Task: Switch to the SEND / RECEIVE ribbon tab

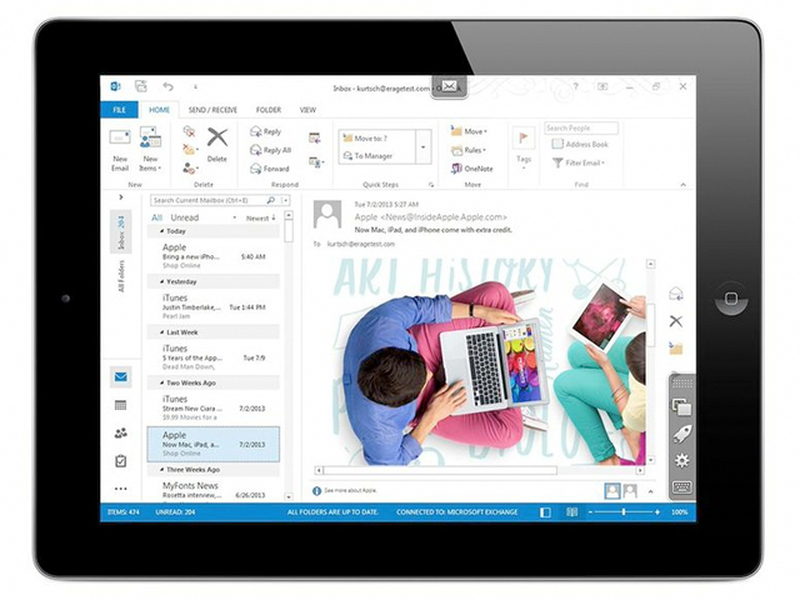Action: pos(212,110)
